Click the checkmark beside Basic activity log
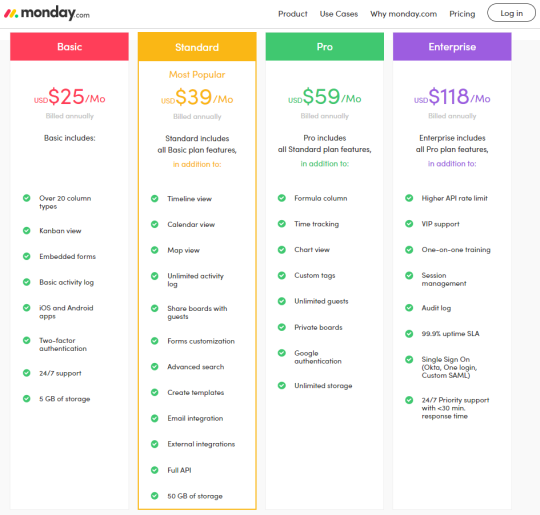 (x=27, y=282)
